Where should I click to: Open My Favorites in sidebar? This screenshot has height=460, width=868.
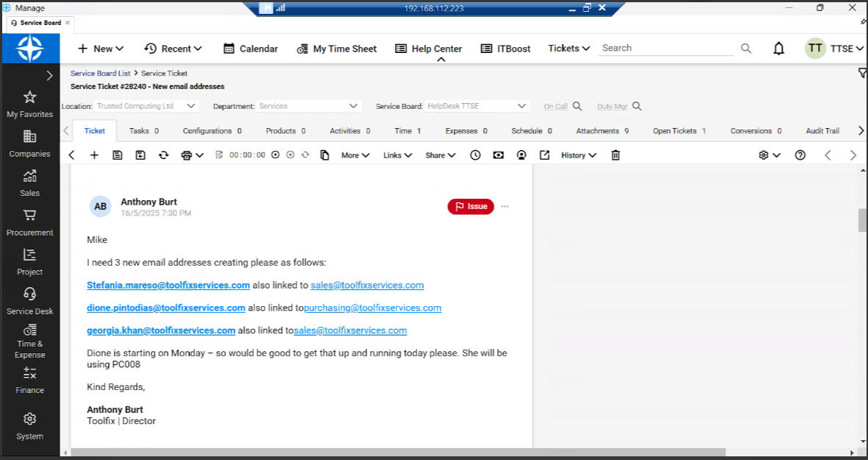click(x=30, y=105)
